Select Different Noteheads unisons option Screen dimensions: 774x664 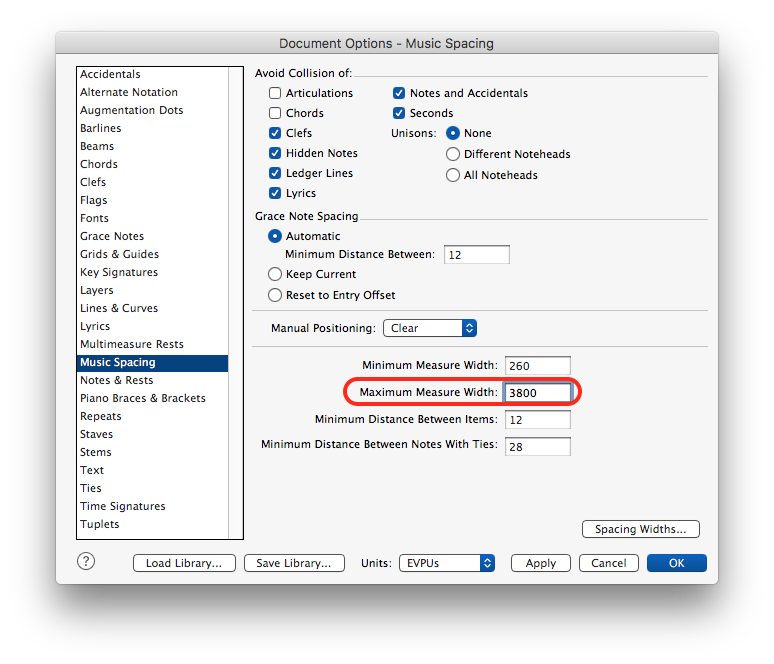(x=453, y=154)
